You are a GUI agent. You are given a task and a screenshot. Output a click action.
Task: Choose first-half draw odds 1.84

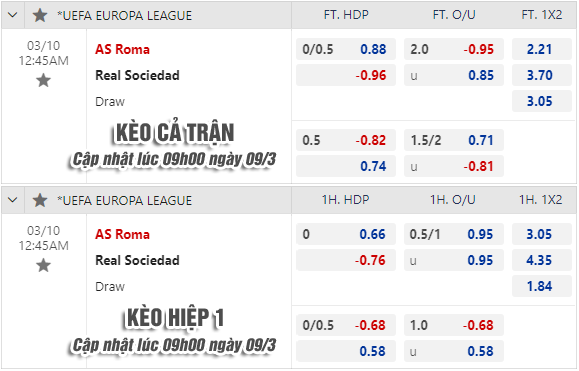click(x=542, y=286)
